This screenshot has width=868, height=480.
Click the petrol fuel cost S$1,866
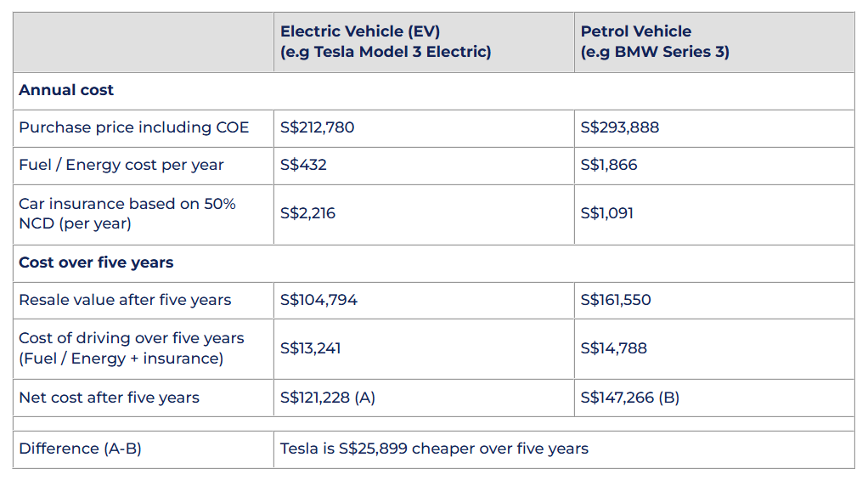607,165
